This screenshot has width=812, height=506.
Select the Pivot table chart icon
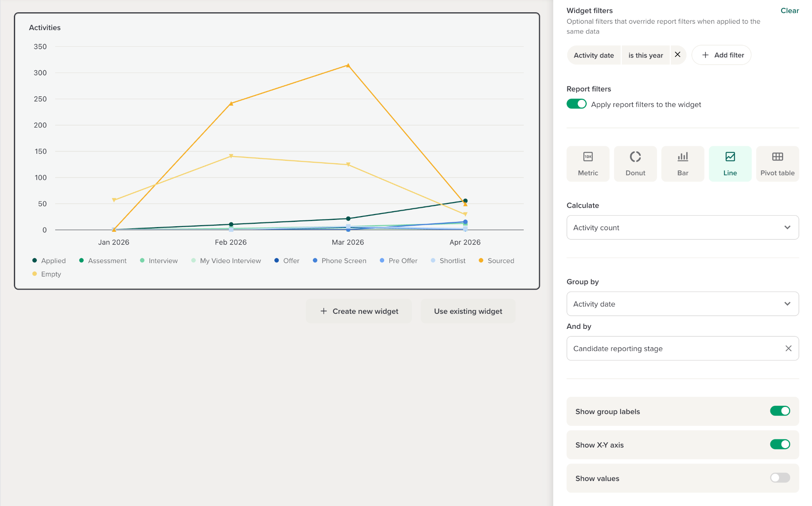pyautogui.click(x=777, y=157)
